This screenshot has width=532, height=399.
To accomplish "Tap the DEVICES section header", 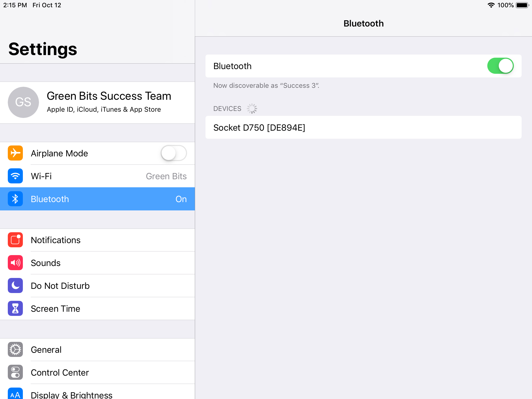I will (x=227, y=109).
